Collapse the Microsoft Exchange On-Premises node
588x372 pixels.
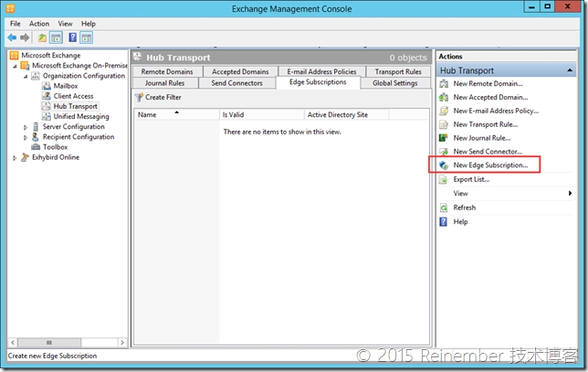click(x=15, y=66)
